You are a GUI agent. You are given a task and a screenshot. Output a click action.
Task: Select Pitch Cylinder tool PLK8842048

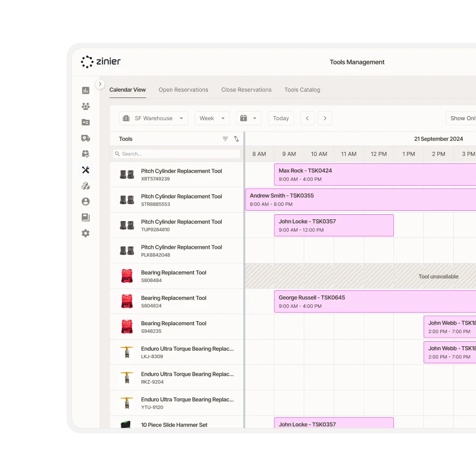point(177,250)
